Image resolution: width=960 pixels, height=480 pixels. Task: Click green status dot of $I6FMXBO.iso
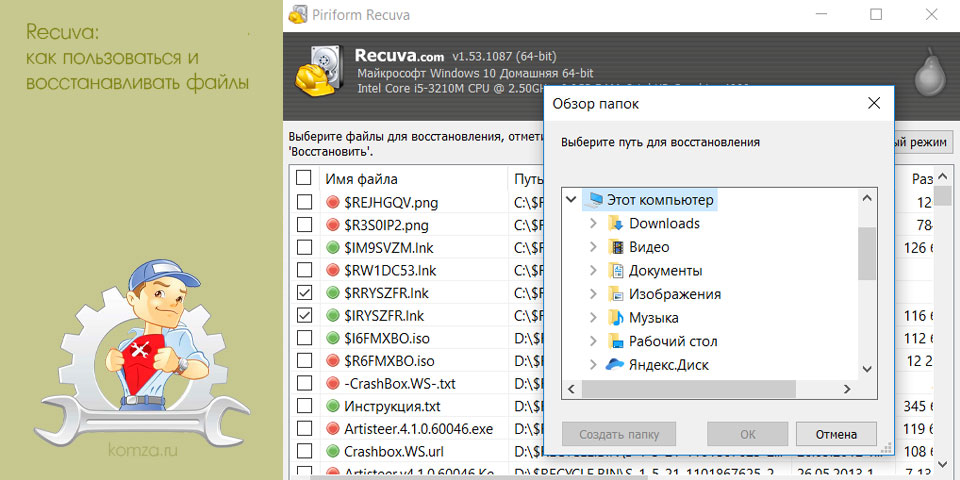point(332,338)
